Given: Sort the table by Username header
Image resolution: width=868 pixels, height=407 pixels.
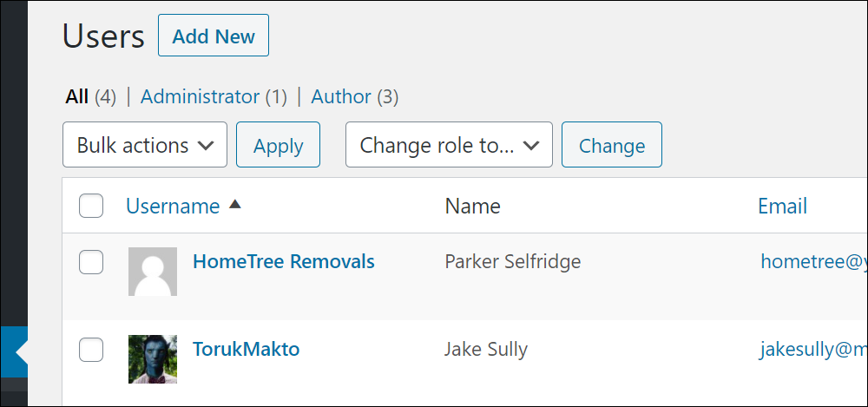Looking at the screenshot, I should pyautogui.click(x=173, y=206).
